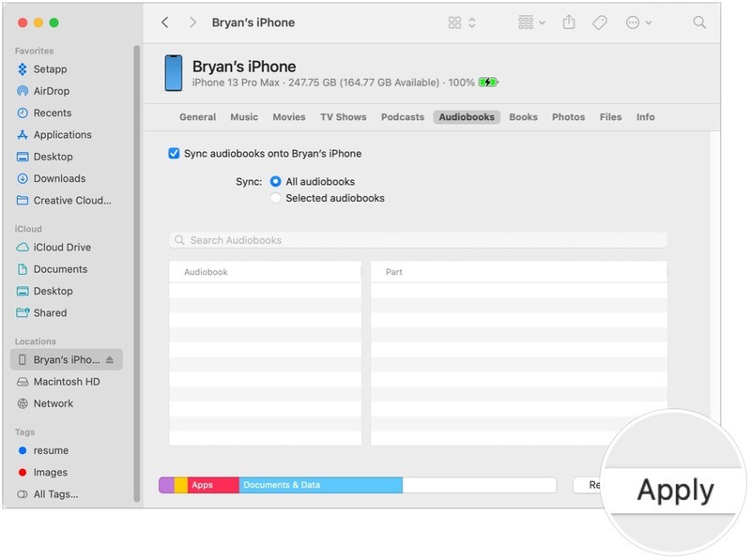751x560 pixels.
Task: Click the Apps storage segment
Action: (x=213, y=485)
